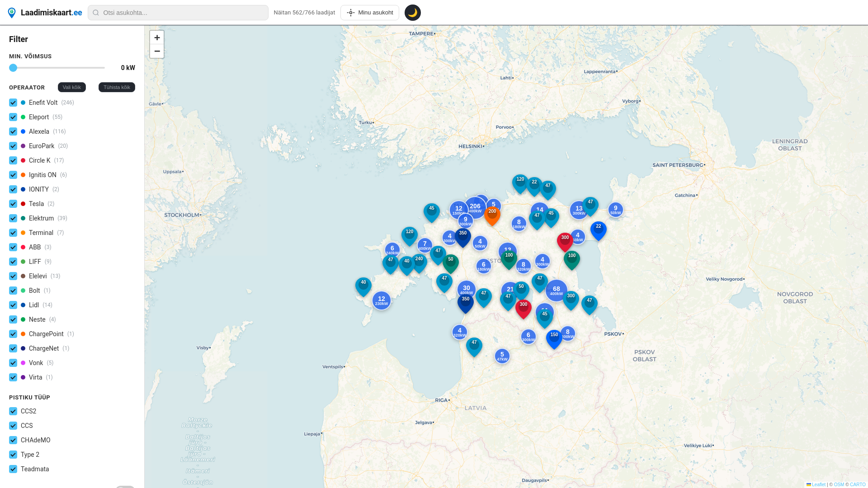Open the Leaflet attribution link
The width and height of the screenshot is (868, 488).
click(818, 484)
